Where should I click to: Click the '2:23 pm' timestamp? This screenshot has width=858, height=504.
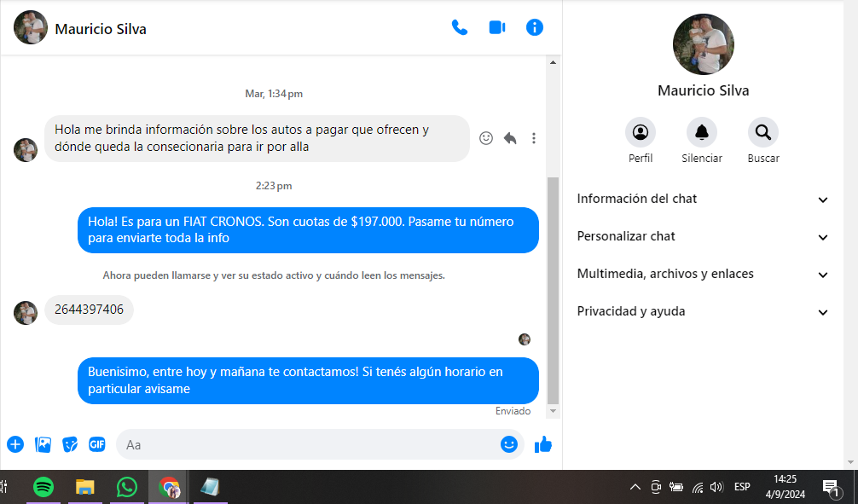274,186
